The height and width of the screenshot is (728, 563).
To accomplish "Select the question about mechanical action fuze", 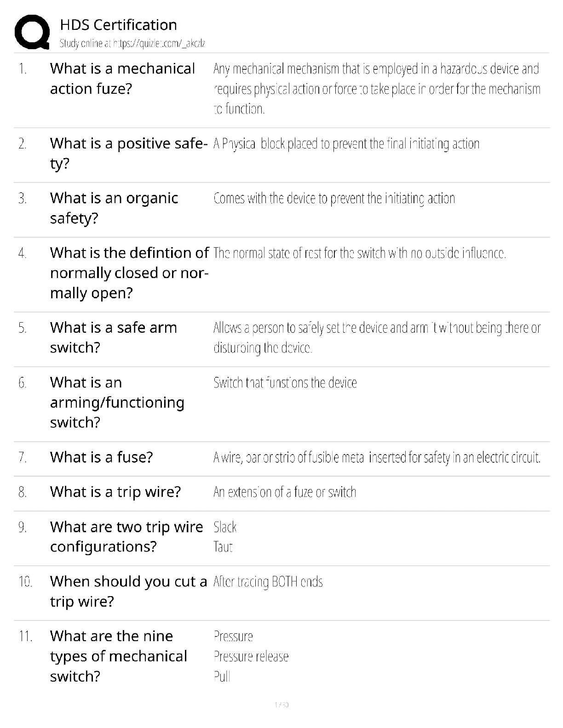I will coord(122,79).
